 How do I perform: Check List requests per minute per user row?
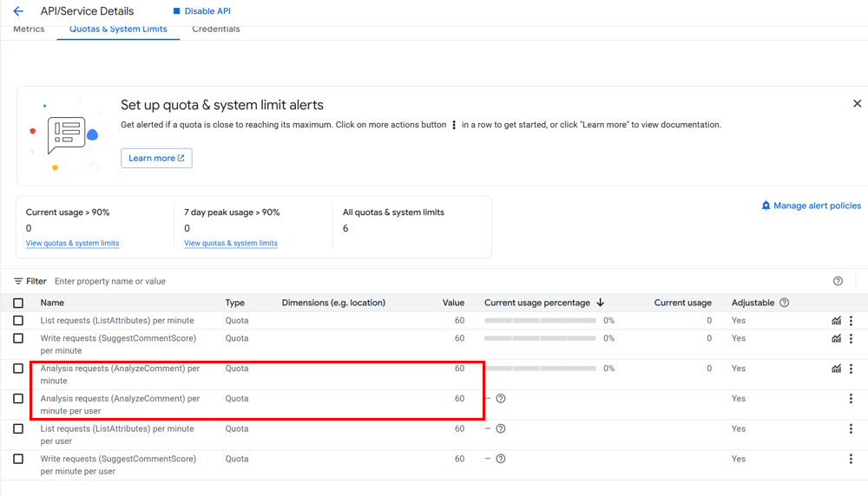18,429
